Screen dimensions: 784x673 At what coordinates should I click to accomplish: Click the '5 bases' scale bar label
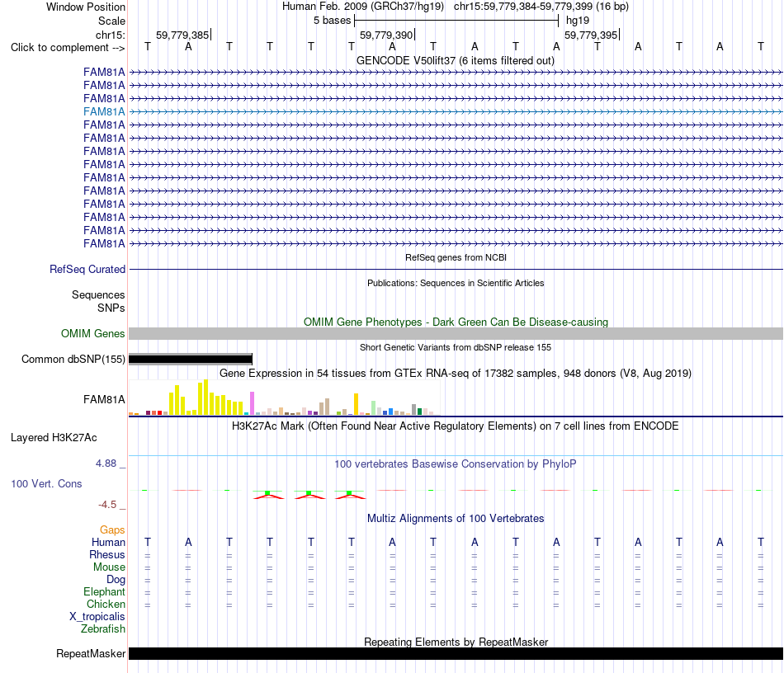click(332, 21)
